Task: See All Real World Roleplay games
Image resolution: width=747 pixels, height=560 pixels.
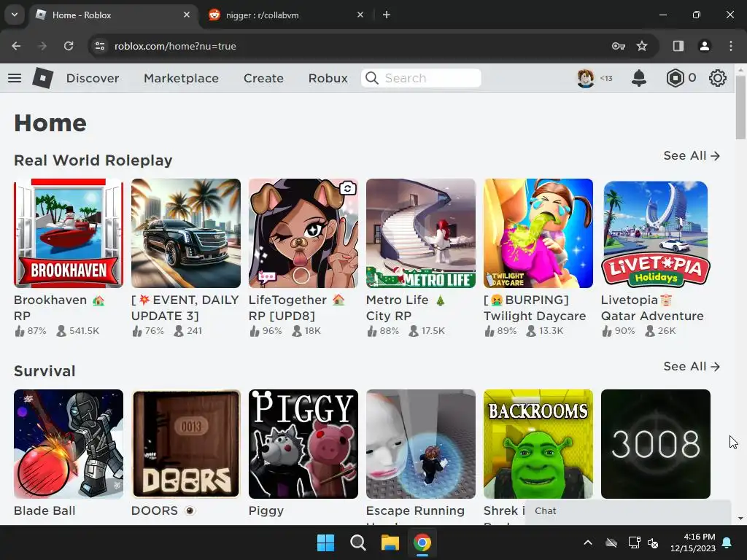Action: click(692, 156)
